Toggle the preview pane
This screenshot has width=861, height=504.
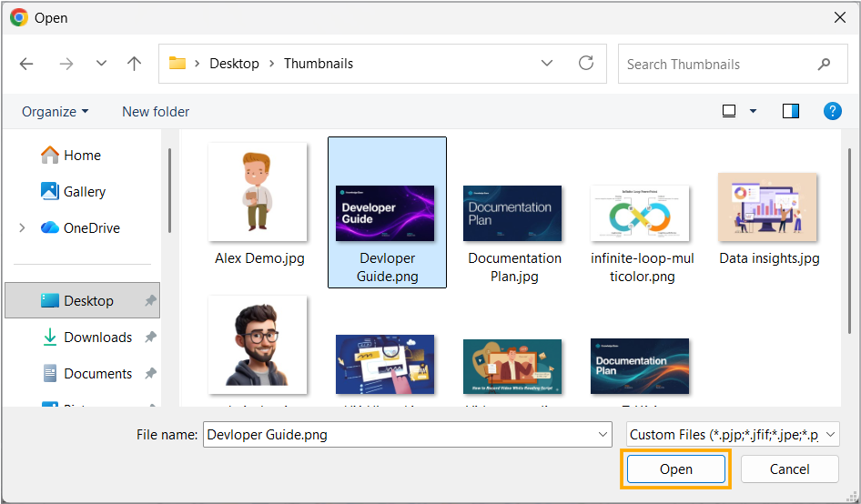pos(790,111)
